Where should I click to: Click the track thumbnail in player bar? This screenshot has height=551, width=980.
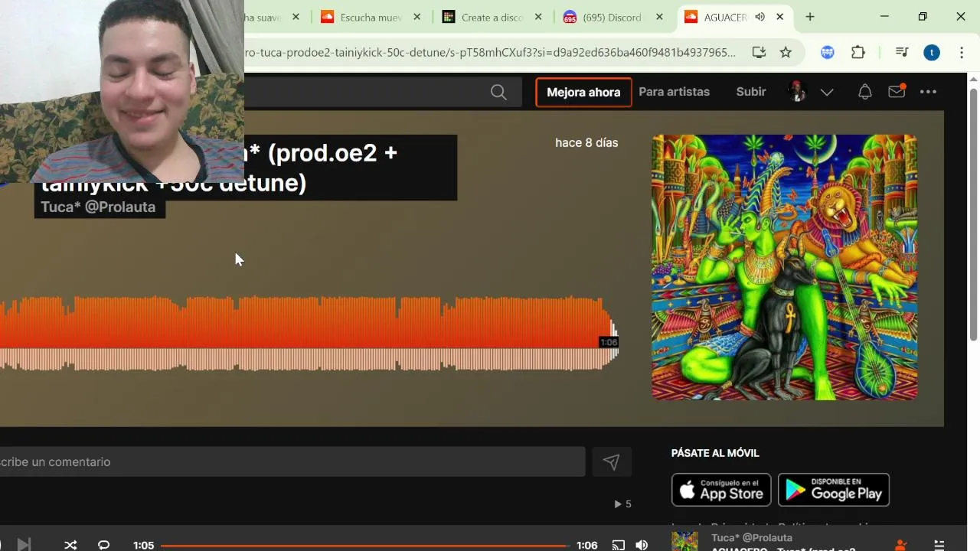click(684, 541)
